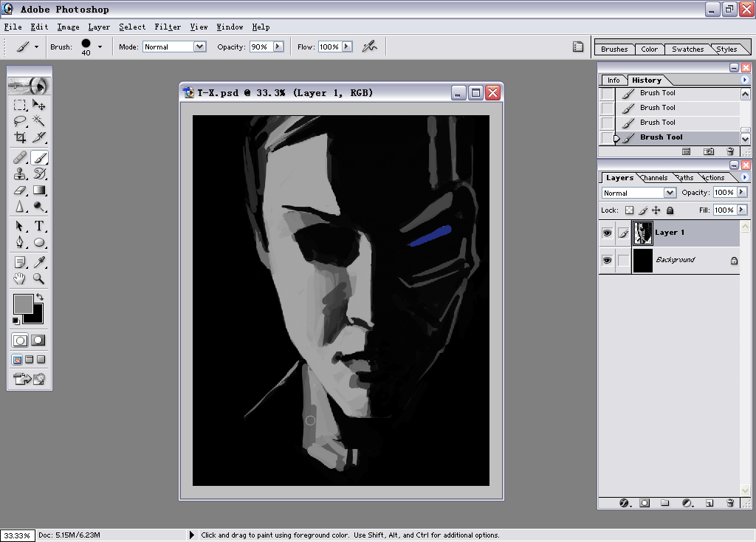The width and height of the screenshot is (756, 542).
Task: Select the Eyedropper tool
Action: (38, 262)
